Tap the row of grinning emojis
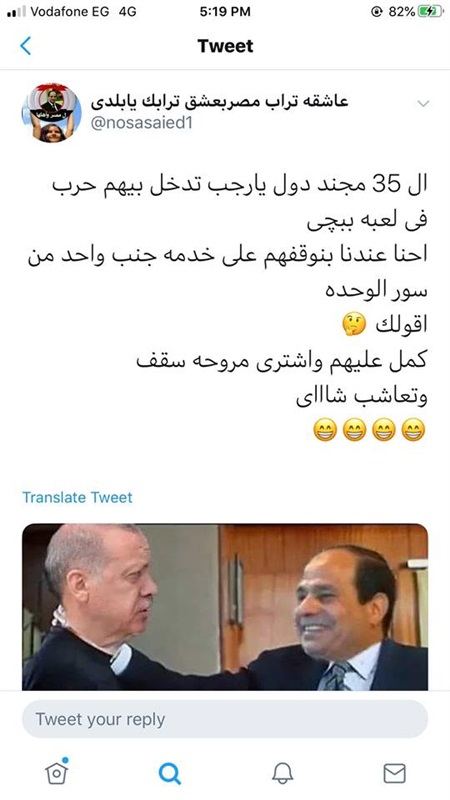The image size is (450, 800). pos(369,430)
